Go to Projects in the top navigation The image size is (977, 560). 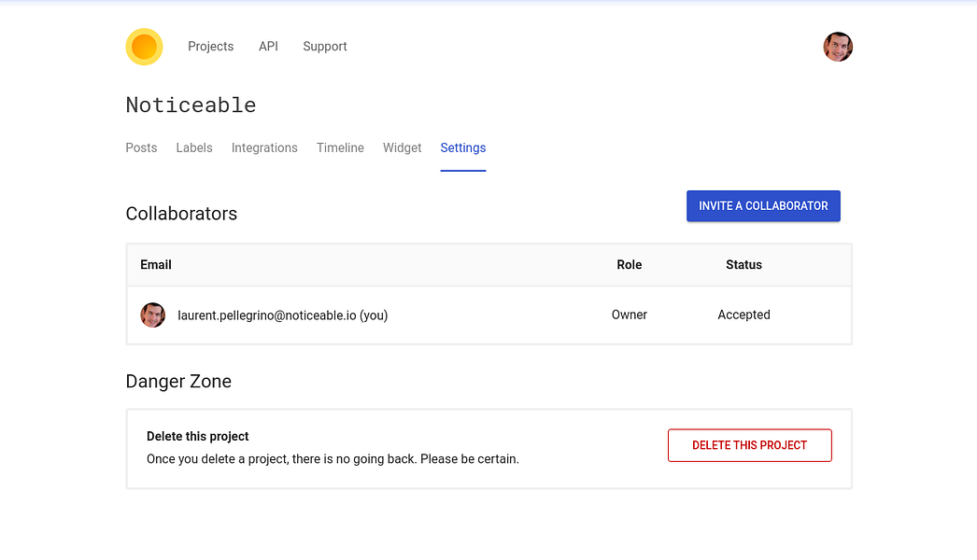(210, 47)
